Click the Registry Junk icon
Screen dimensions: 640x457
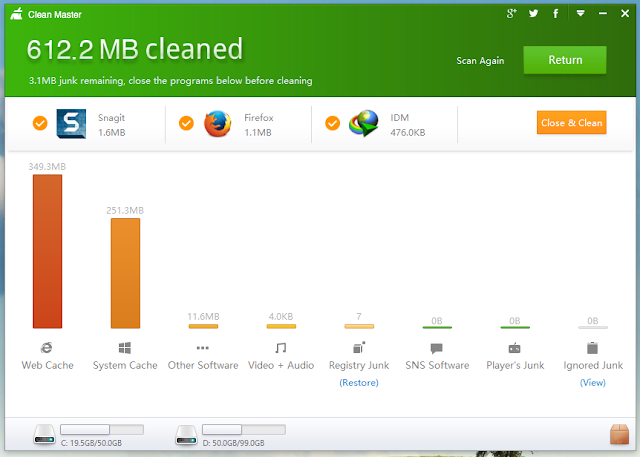pyautogui.click(x=359, y=348)
